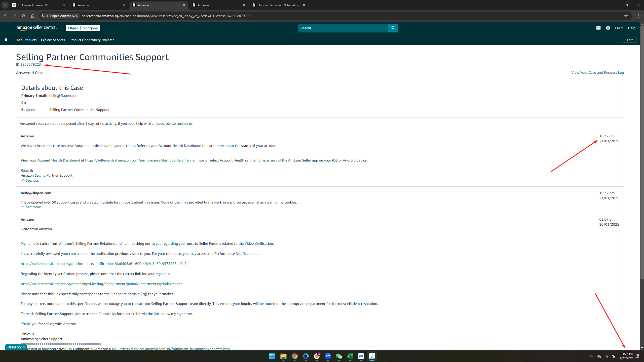Image resolution: width=644 pixels, height=362 pixels.
Task: Switch to the second Amazon tab
Action: tap(99, 5)
